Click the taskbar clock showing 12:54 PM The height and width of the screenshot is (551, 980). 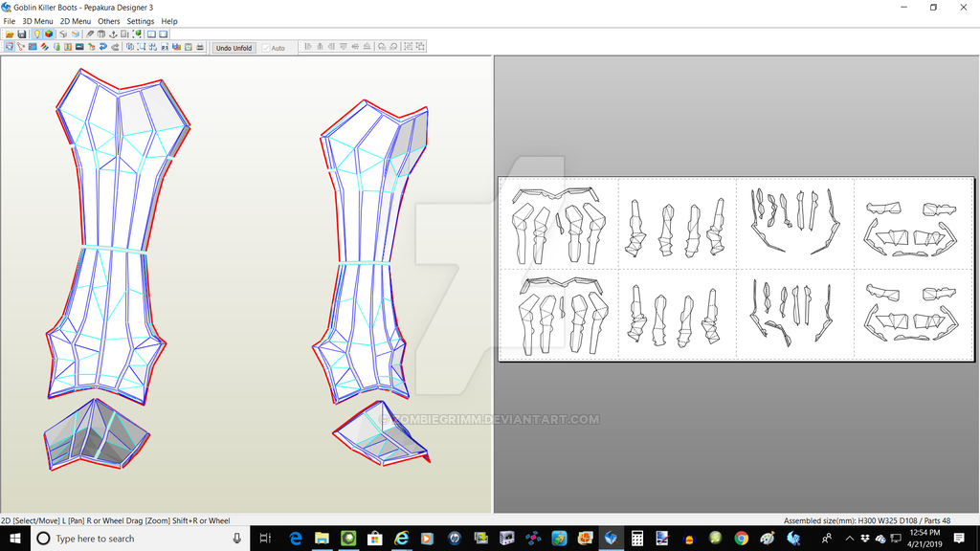pyautogui.click(x=924, y=538)
